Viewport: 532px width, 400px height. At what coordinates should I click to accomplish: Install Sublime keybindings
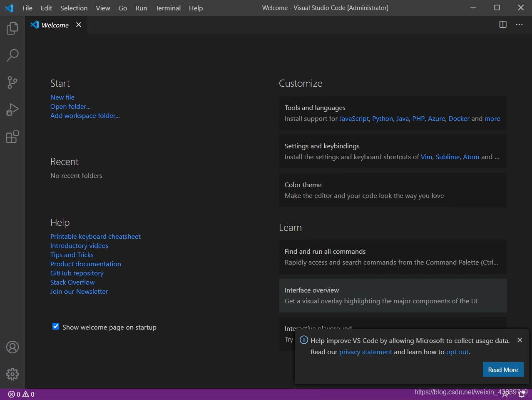(447, 157)
